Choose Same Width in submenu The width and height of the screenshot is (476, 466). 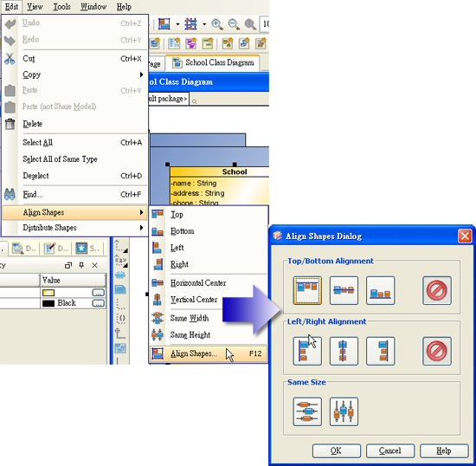[209, 318]
